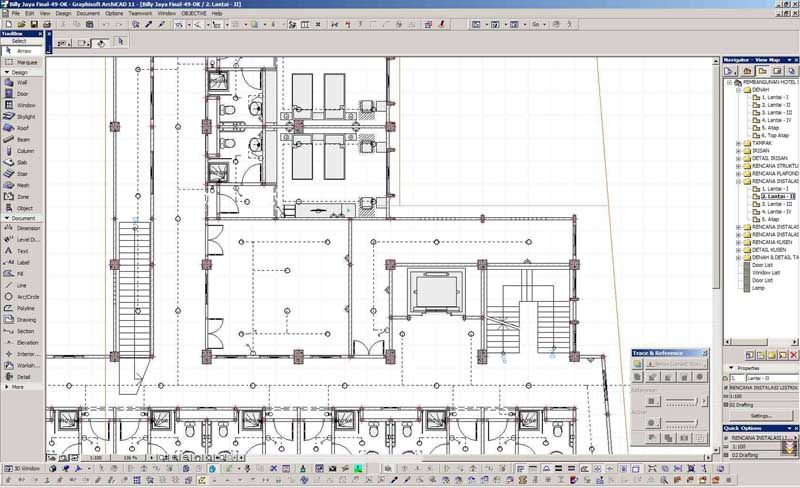Select the Line tool
This screenshot has width=800, height=488.
point(21,285)
